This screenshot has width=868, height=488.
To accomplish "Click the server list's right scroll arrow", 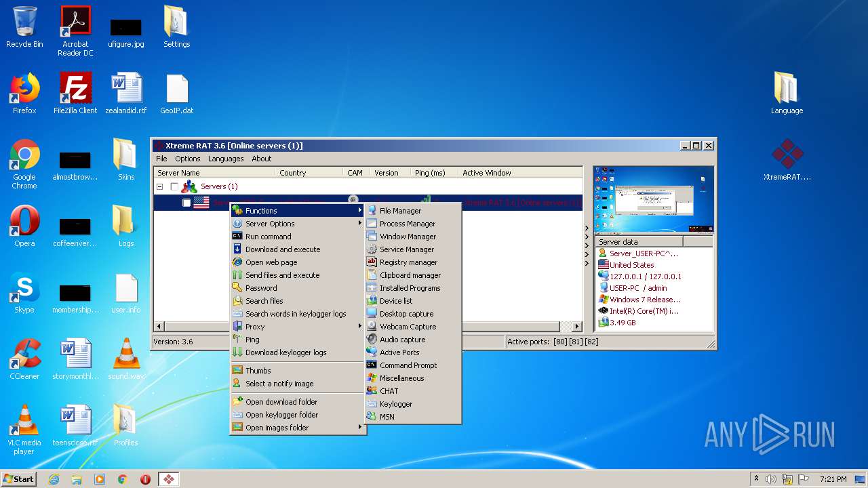I will point(577,327).
